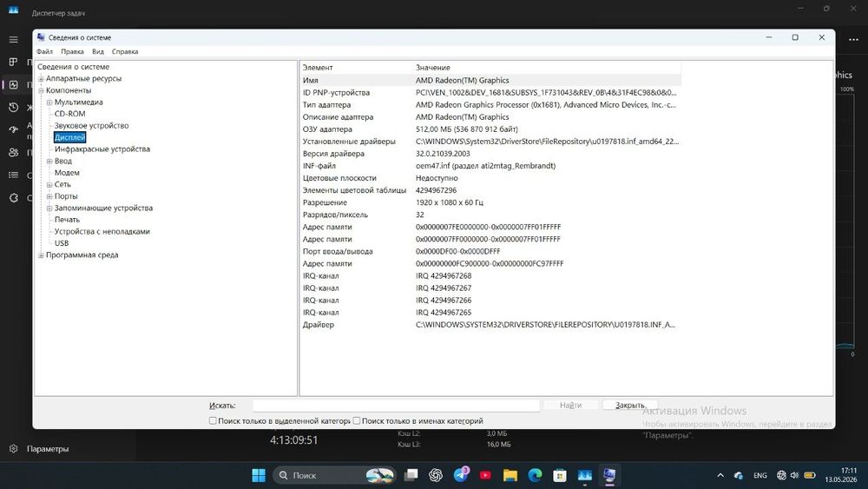
Task: Open the battery status tray icon
Action: pos(809,475)
